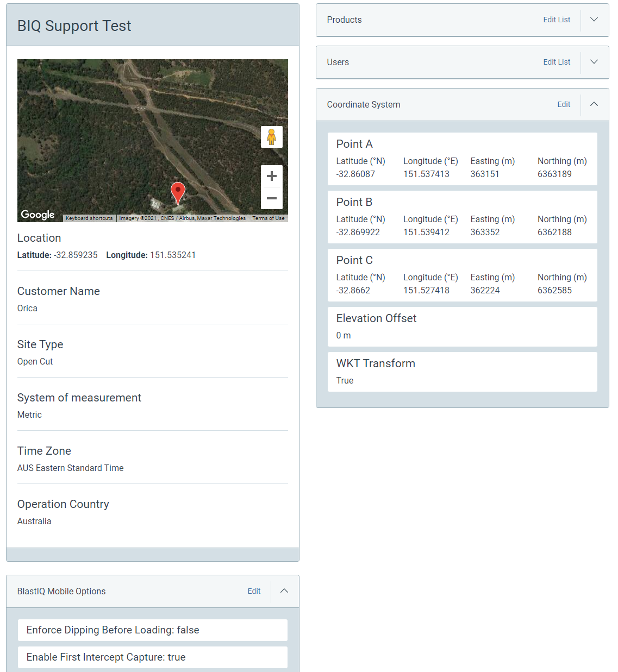Select Elevation Offset value 0 m
Viewport: 618px width, 672px height.
[344, 335]
